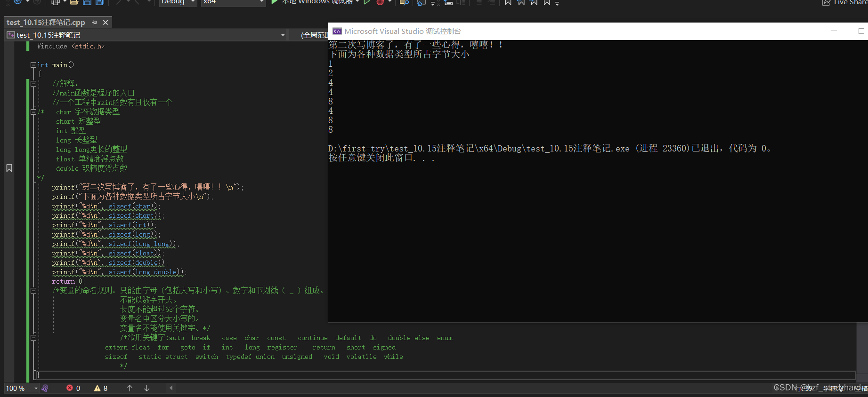Minimize the Visual Studio debug console window
Viewport: 868px width, 397px height.
(834, 31)
